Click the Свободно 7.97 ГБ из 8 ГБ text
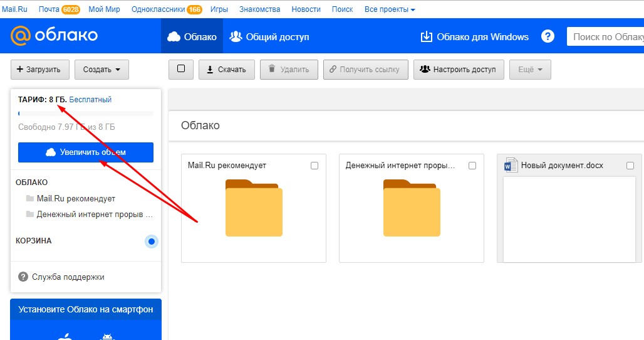The width and height of the screenshot is (644, 340). pyautogui.click(x=66, y=127)
